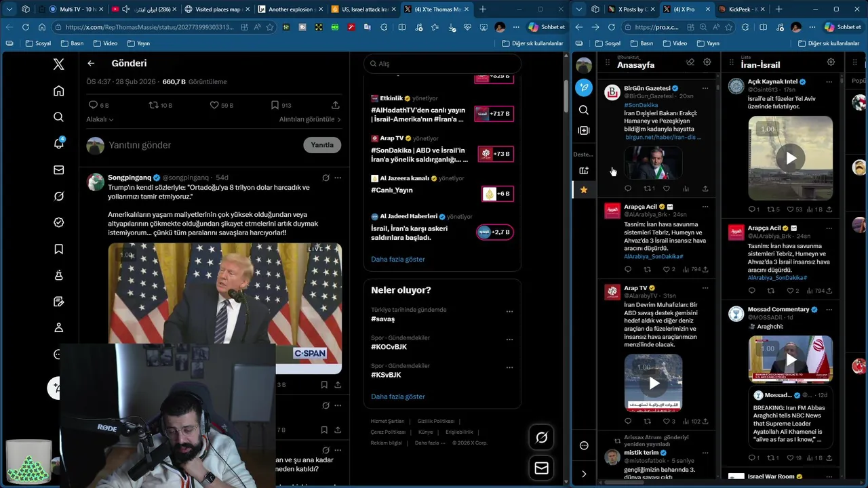Screen dimensions: 868x488
Task: Open birgun.net link in BirGün post
Action: (x=663, y=137)
